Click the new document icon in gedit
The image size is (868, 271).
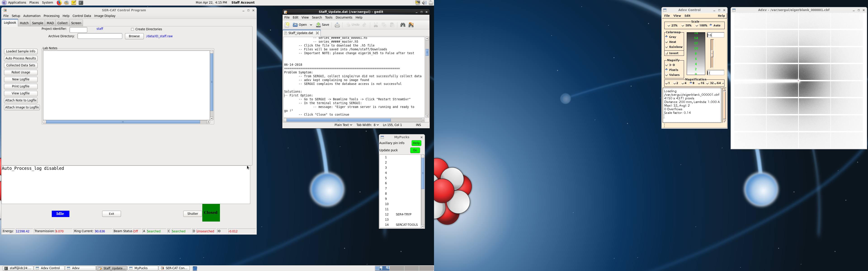coord(287,25)
